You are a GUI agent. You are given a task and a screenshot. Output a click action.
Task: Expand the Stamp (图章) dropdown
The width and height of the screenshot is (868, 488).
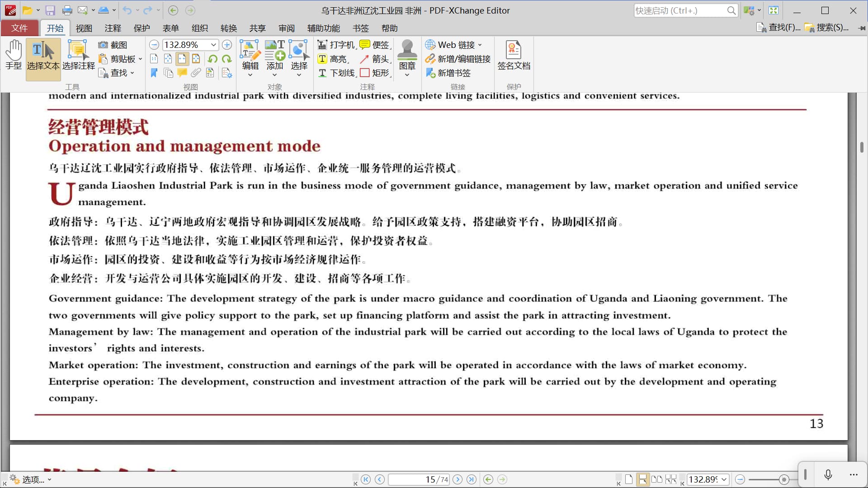tap(407, 75)
